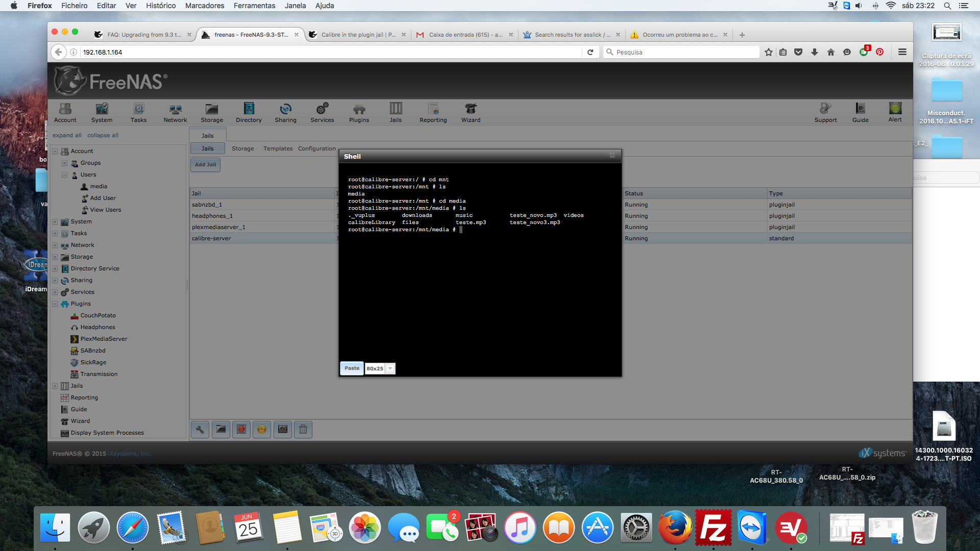This screenshot has width=980, height=551.
Task: Open the Firefox hamburger menu
Action: tap(902, 52)
